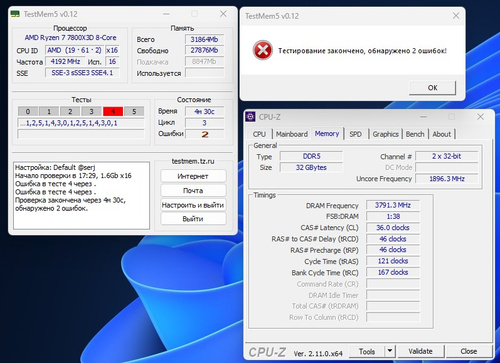Screen dimensions: 500x363
Task: Click the FSB:DRAM ratio 1:38
Action: coord(393,216)
